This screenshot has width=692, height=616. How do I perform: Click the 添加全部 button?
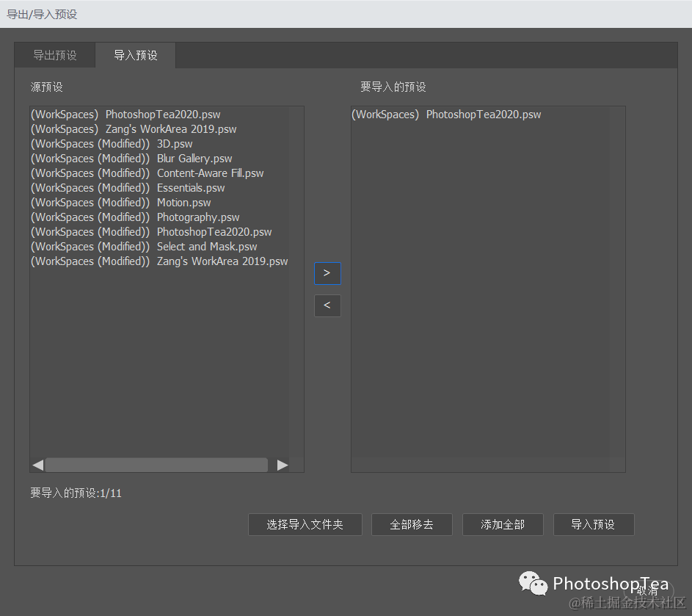pyautogui.click(x=503, y=525)
